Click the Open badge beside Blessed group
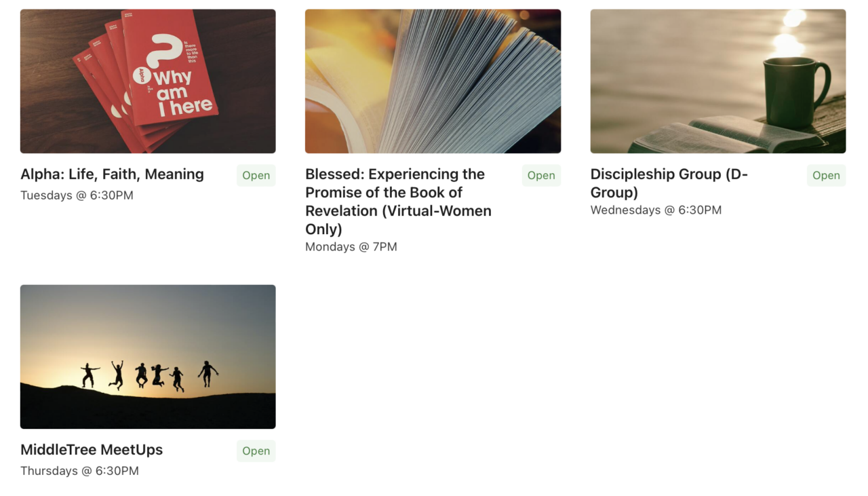This screenshot has width=868, height=496. [x=541, y=175]
